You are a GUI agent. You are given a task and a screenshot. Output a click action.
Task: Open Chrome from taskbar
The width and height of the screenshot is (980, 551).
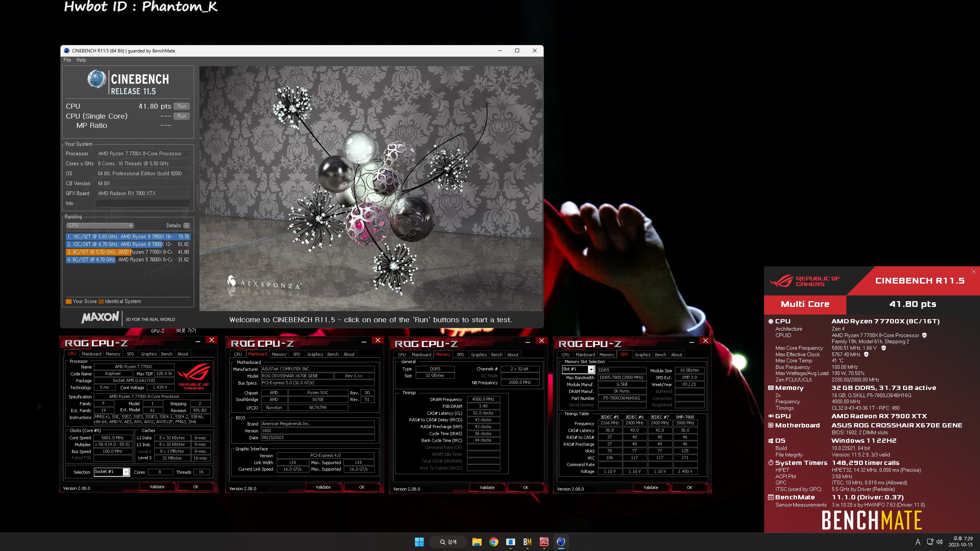(493, 542)
